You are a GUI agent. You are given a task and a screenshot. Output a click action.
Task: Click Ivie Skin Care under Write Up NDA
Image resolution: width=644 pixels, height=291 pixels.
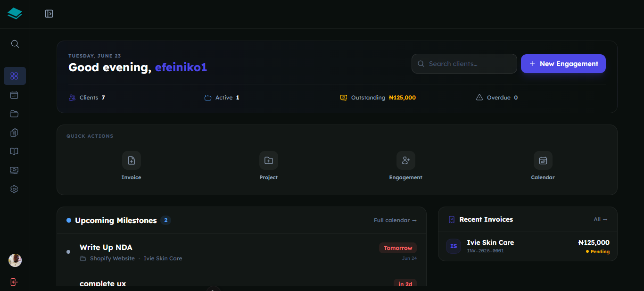[x=163, y=258]
